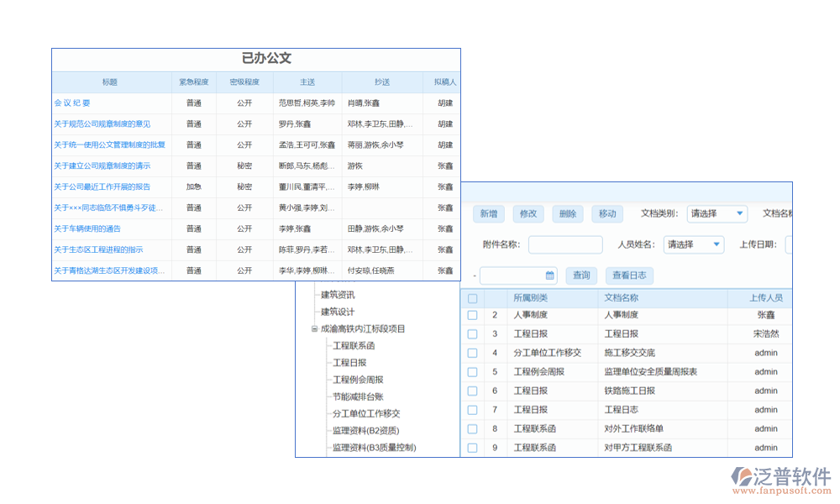Open 查看日志 to view logs
The width and height of the screenshot is (840, 504).
point(629,276)
